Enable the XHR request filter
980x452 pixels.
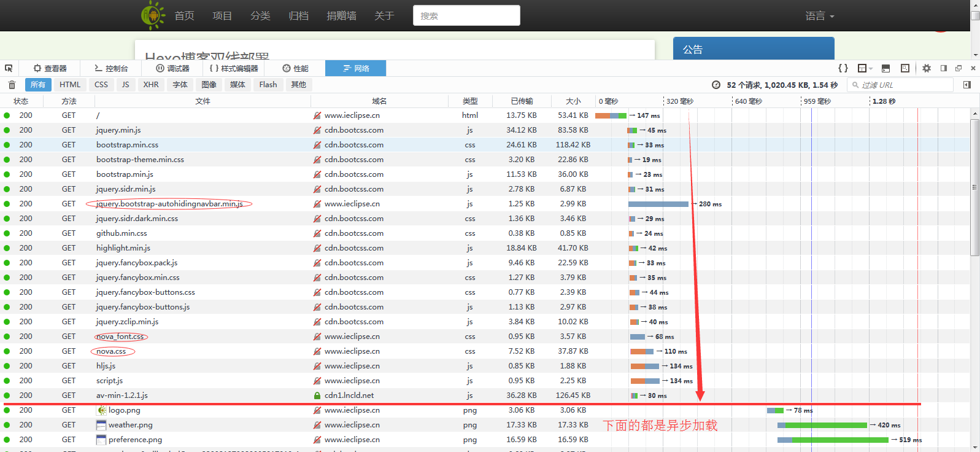click(151, 85)
